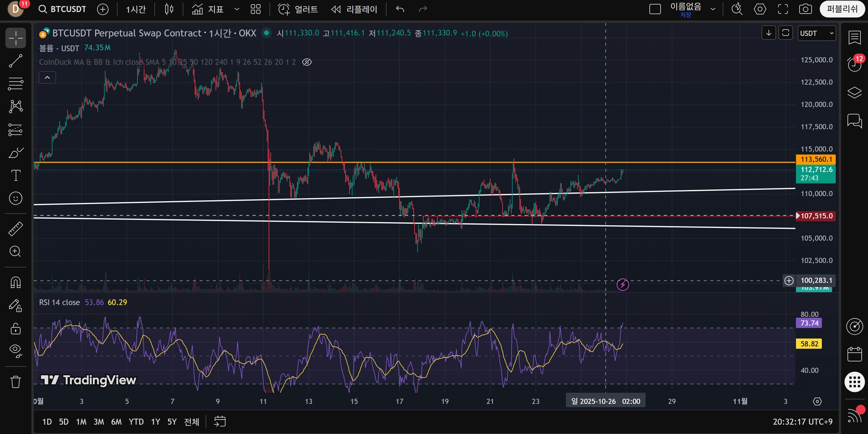
Task: Click the zoom in magnifier tool
Action: click(x=16, y=252)
